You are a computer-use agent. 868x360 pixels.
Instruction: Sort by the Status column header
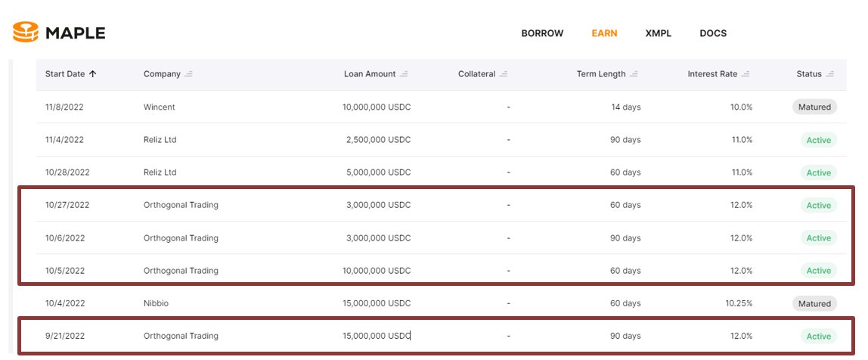[x=809, y=73]
